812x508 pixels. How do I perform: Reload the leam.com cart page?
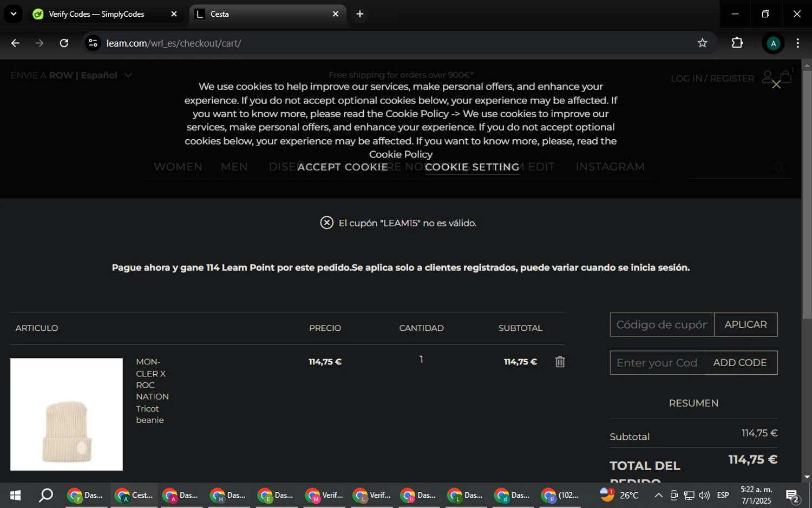[x=64, y=43]
